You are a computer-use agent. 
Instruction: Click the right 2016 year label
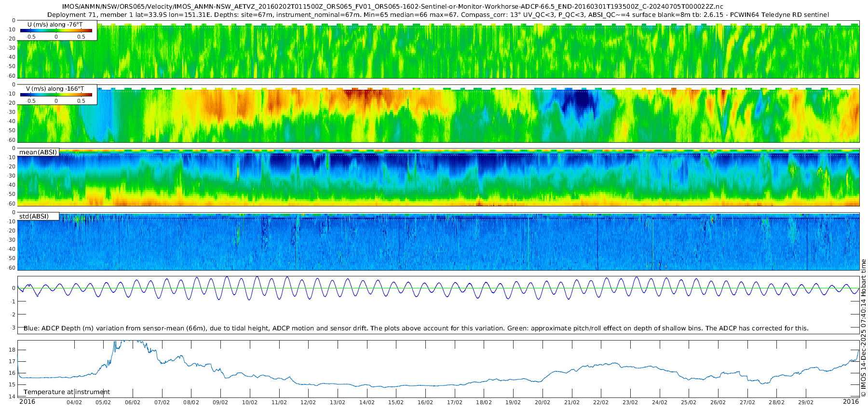851,402
